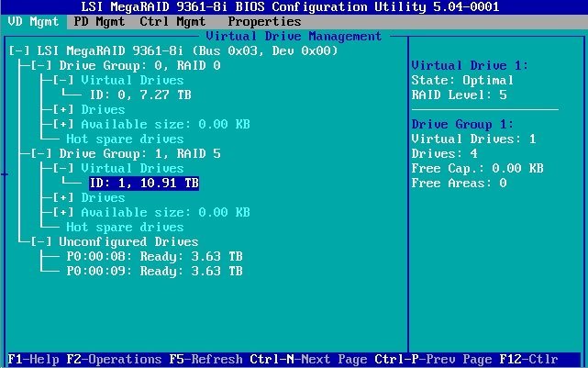Click the 'Drives: 4' info line

[x=444, y=154]
